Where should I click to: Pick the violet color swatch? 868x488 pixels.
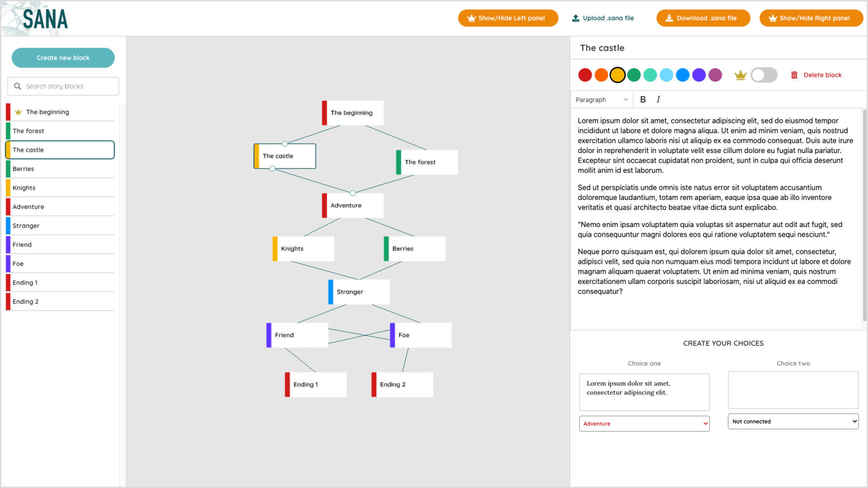(x=699, y=75)
